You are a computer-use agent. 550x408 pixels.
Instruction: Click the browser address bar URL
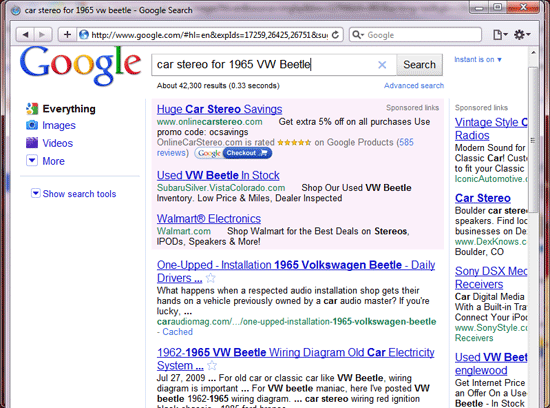pyautogui.click(x=209, y=35)
